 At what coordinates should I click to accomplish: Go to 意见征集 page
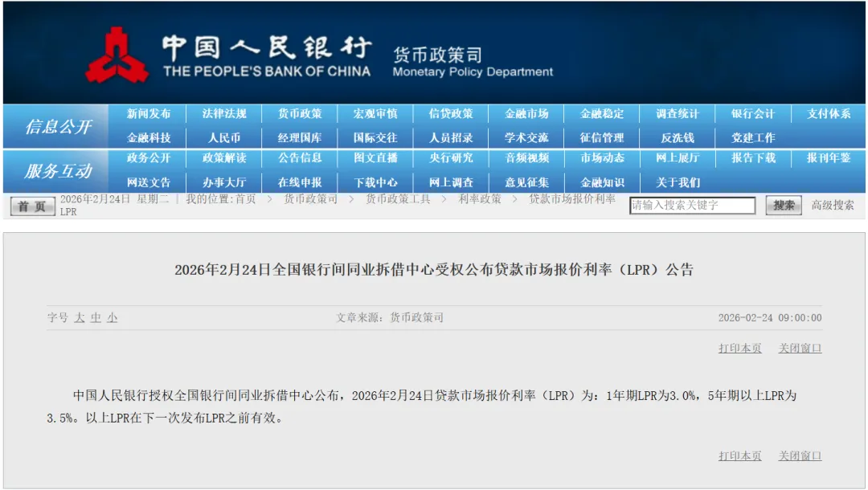(x=526, y=182)
